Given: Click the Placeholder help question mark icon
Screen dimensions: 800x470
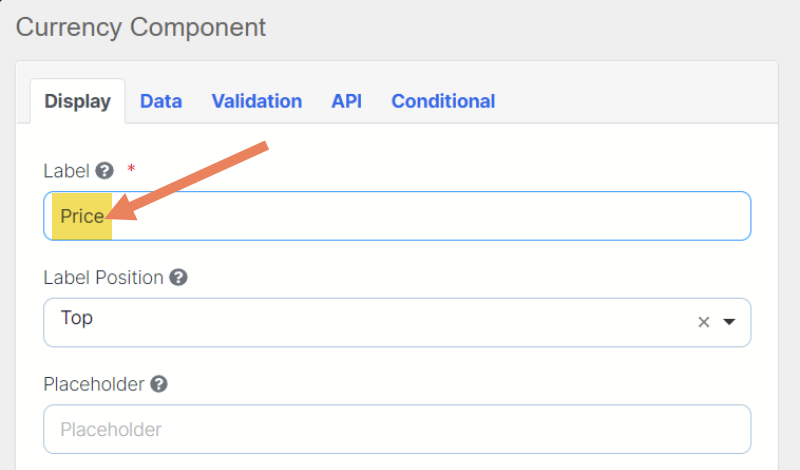Looking at the screenshot, I should point(158,383).
